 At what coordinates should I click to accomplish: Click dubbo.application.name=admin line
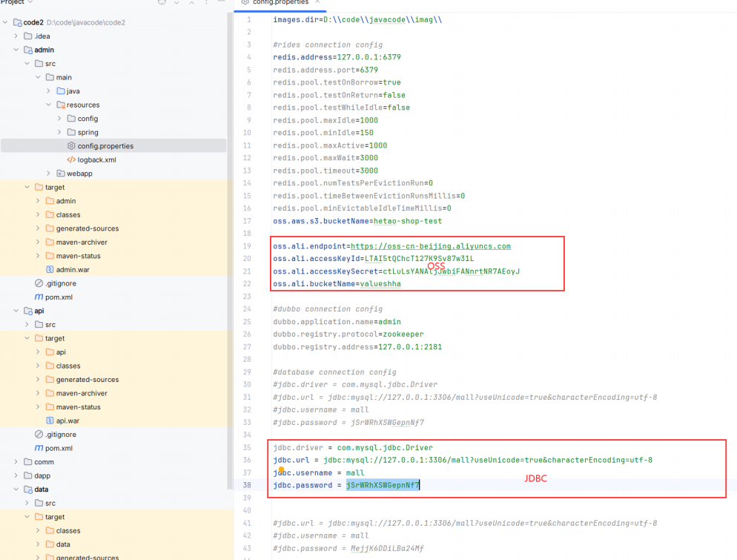click(337, 322)
